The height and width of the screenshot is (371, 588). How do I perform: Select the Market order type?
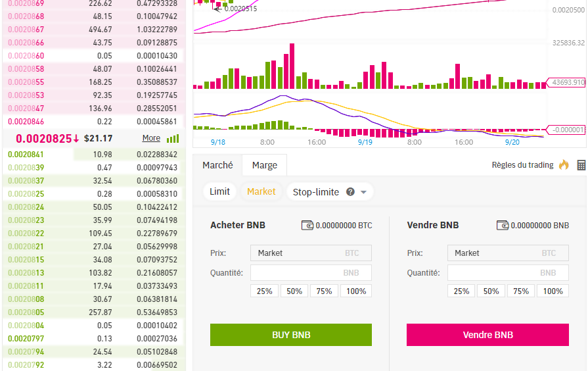tap(261, 192)
